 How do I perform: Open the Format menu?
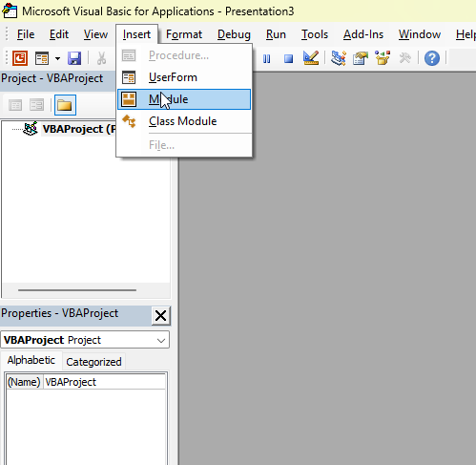[x=184, y=34]
